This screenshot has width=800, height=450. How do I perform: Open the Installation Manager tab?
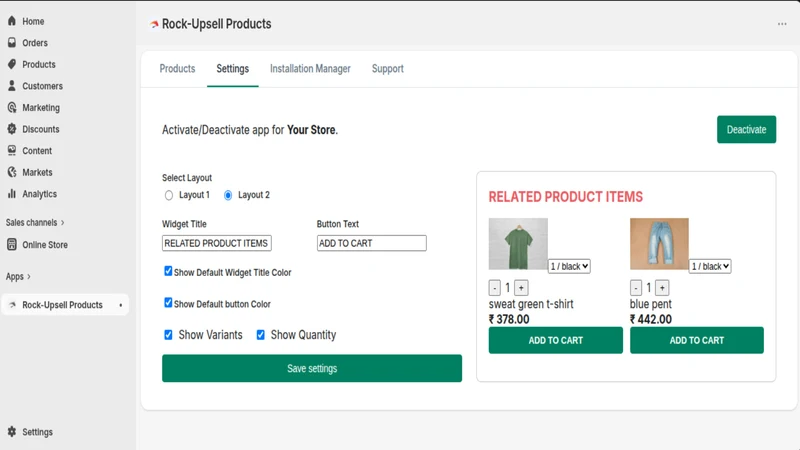pos(310,68)
